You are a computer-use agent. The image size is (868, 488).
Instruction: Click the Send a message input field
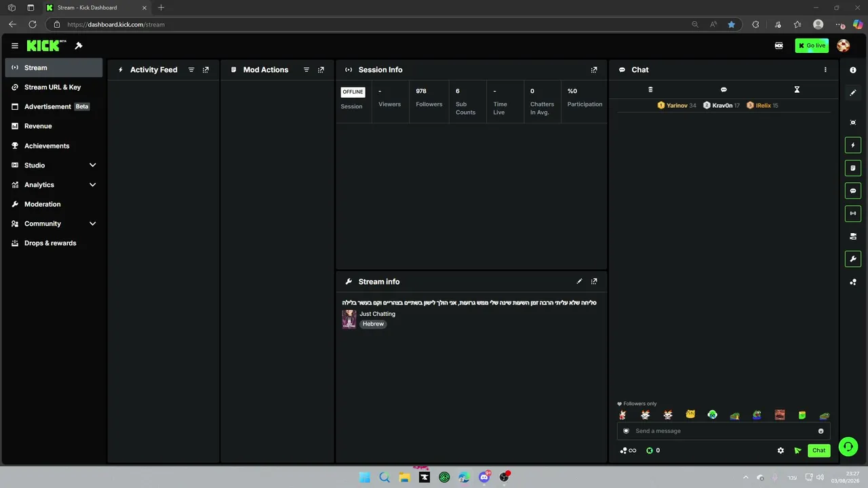[724, 431]
